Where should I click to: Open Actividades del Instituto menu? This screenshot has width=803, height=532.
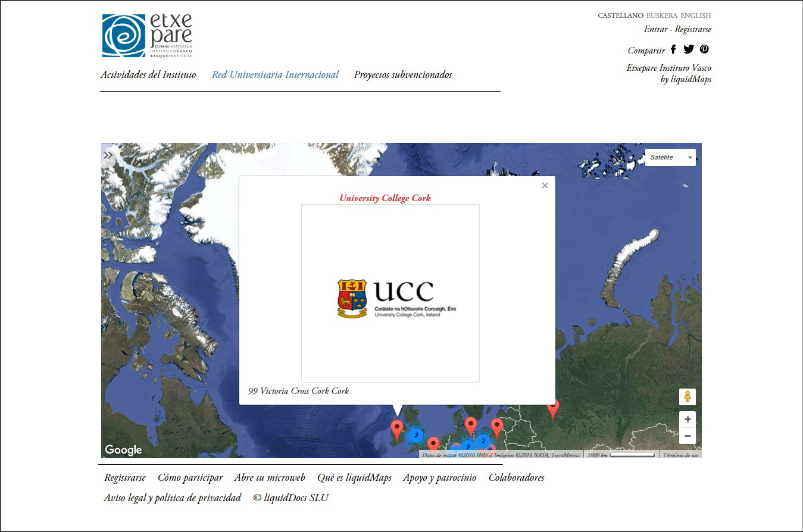click(x=148, y=75)
